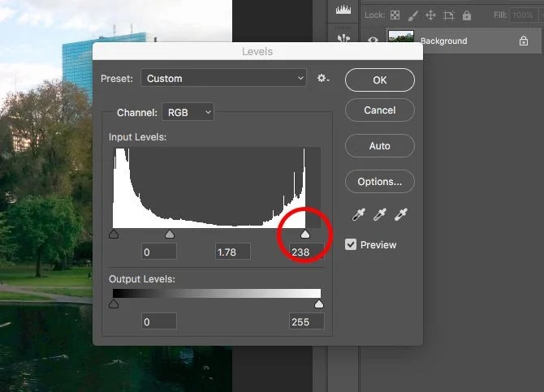
Task: Click OK in the Levels dialog
Action: (379, 80)
